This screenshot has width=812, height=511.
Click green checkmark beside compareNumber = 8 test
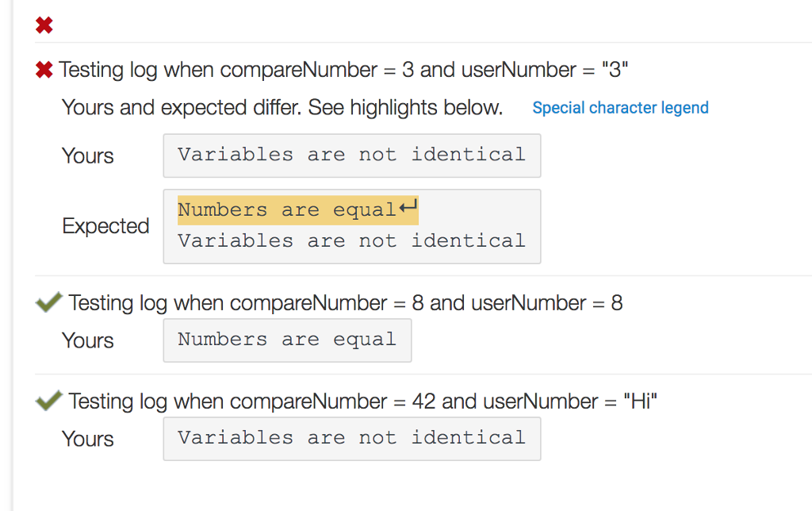(48, 302)
